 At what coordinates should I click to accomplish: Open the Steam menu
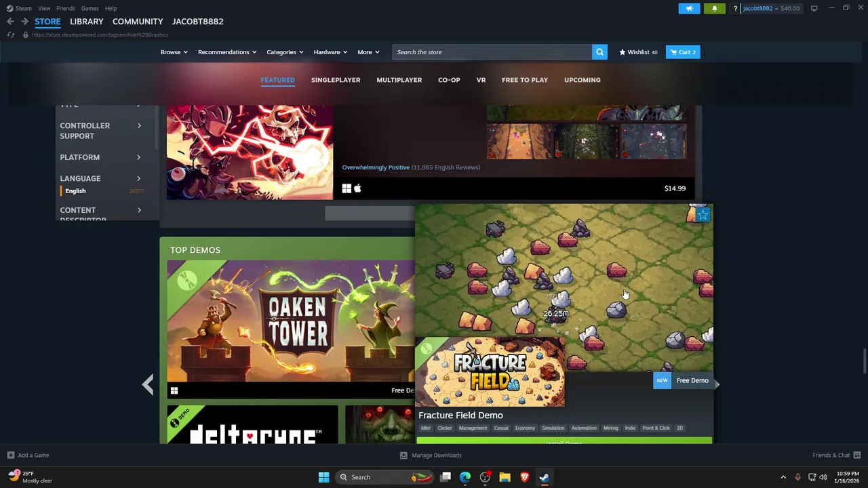[19, 8]
